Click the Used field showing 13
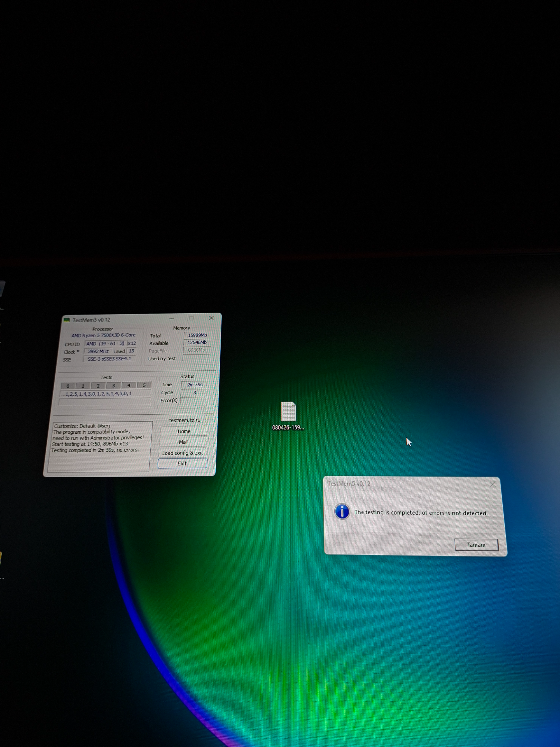The width and height of the screenshot is (560, 747). (x=131, y=351)
